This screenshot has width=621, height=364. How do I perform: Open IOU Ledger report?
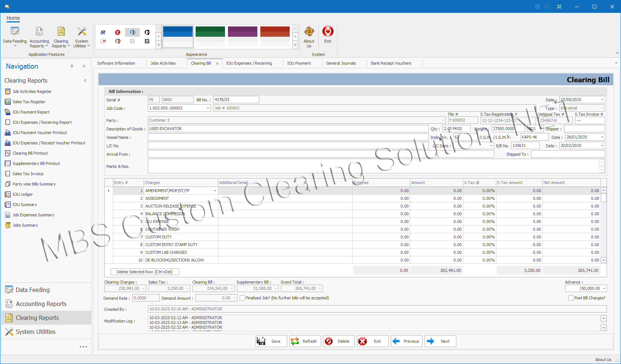click(22, 194)
